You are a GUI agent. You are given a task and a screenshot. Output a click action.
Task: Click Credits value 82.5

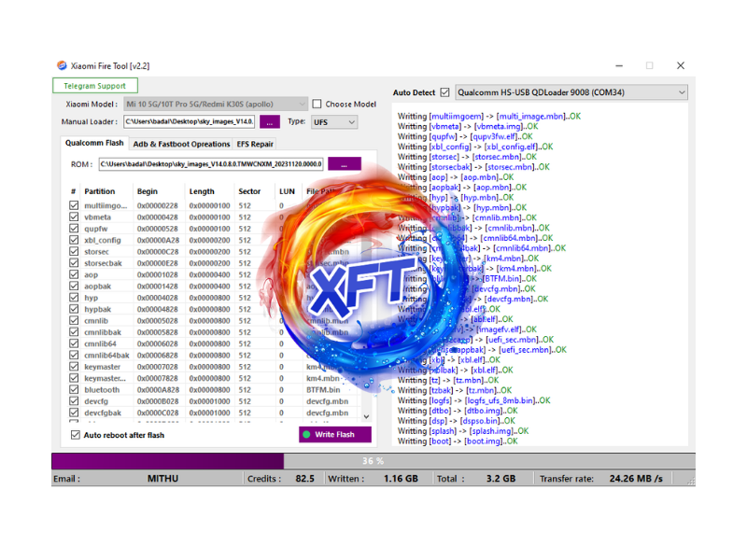[x=305, y=479]
